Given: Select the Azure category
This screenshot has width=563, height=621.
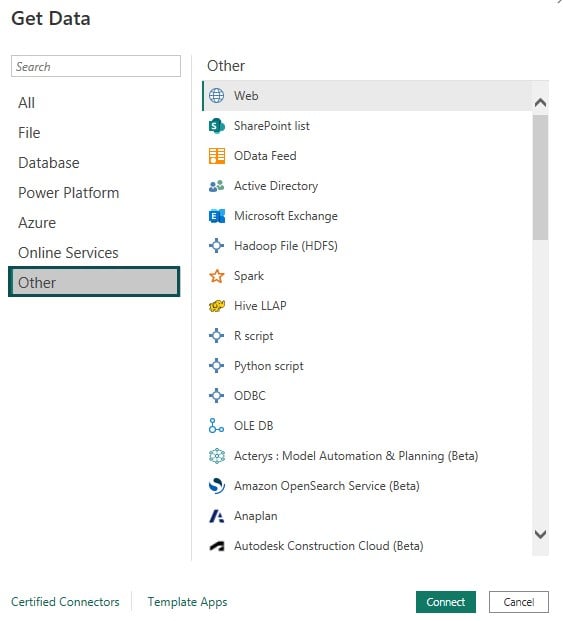Looking at the screenshot, I should tap(37, 223).
